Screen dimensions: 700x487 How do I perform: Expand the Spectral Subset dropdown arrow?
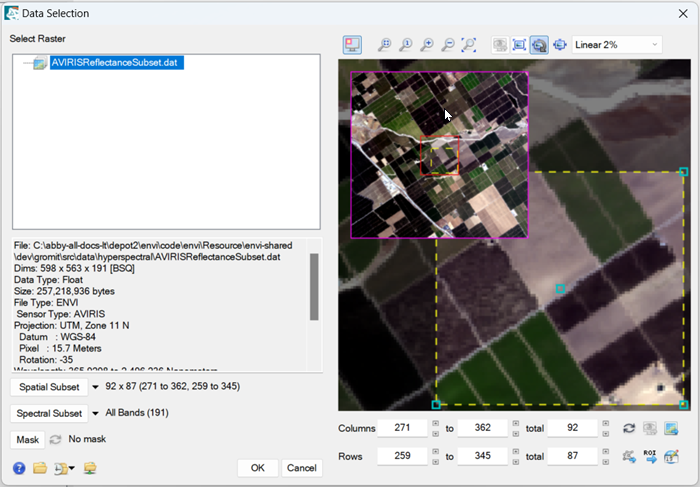point(96,413)
